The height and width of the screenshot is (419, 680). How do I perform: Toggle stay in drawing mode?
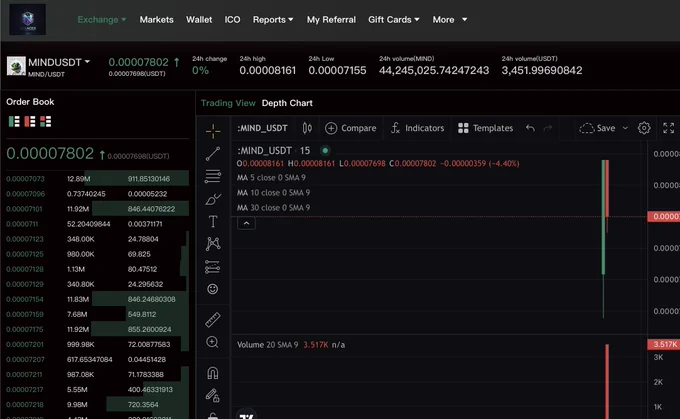212,395
